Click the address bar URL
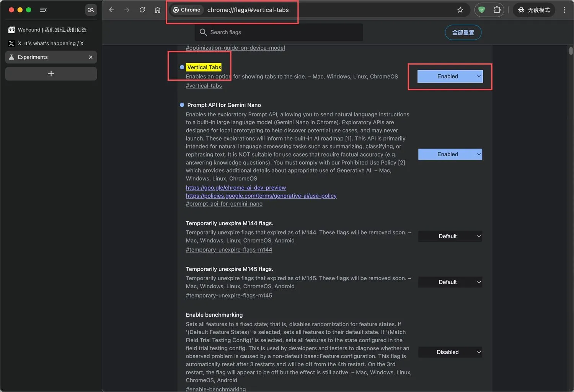This screenshot has height=392, width=574. click(x=248, y=10)
